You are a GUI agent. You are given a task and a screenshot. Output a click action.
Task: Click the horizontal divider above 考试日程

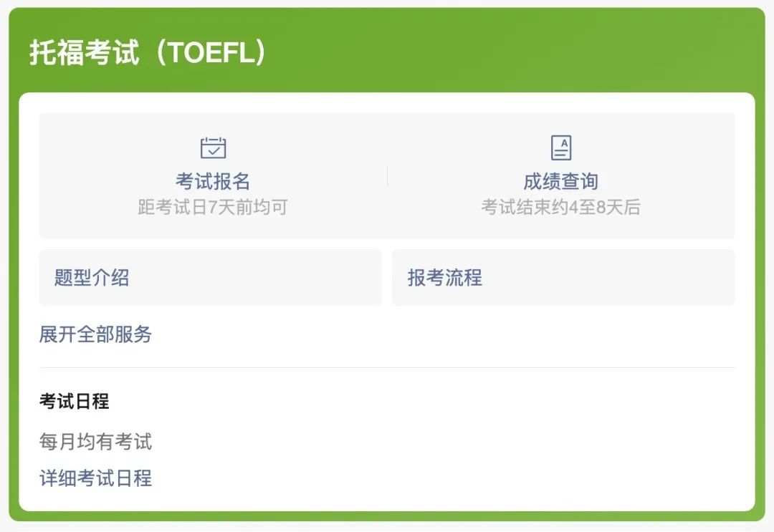pos(387,367)
